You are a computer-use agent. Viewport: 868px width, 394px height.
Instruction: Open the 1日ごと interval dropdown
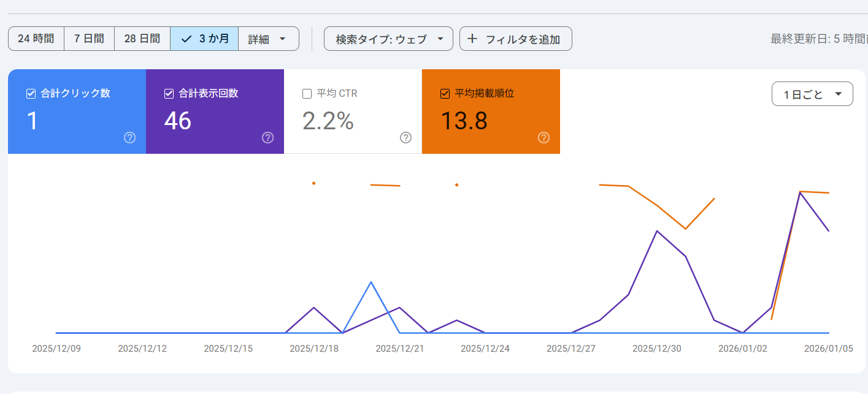tap(812, 93)
